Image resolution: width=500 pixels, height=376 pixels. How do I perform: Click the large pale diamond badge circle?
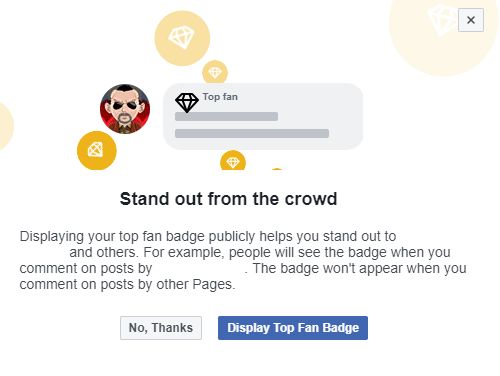tap(182, 38)
